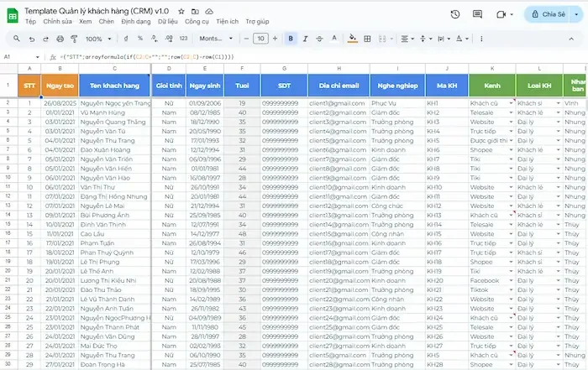Toggle bold formatting
This screenshot has width=588, height=370.
pos(291,39)
